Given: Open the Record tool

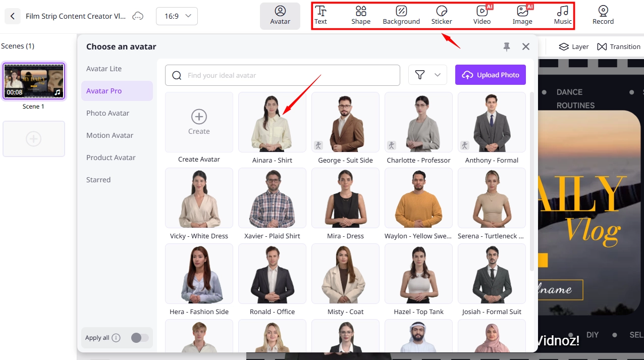Looking at the screenshot, I should coord(603,15).
